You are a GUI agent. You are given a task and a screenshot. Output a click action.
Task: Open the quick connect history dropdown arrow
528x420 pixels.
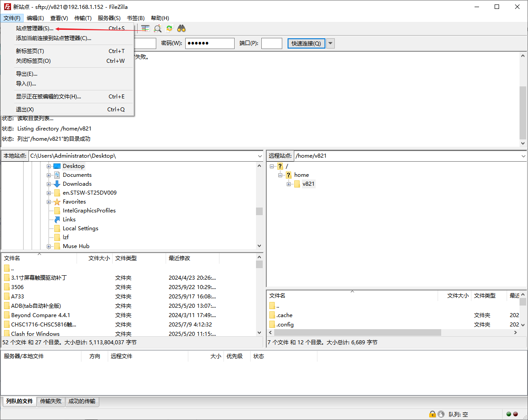(x=330, y=44)
